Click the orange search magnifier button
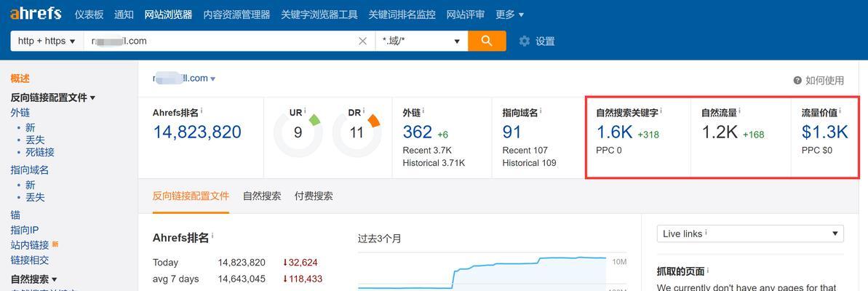The width and height of the screenshot is (868, 291). point(487,41)
